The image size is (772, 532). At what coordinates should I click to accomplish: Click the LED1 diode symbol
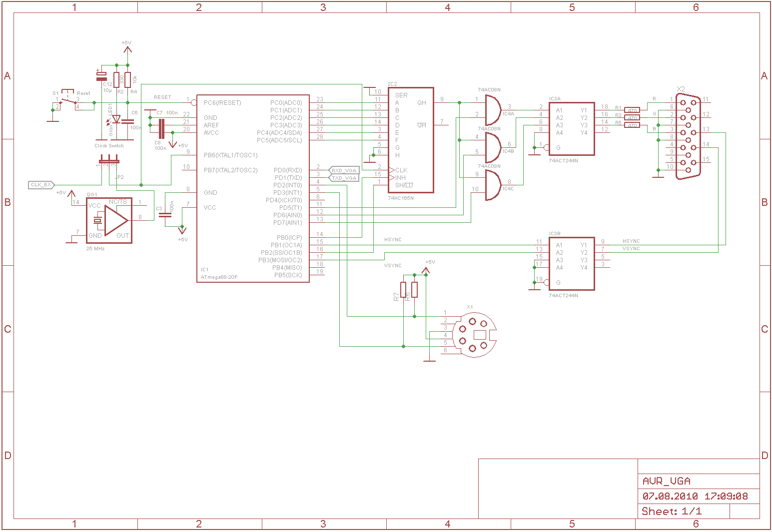(116, 119)
